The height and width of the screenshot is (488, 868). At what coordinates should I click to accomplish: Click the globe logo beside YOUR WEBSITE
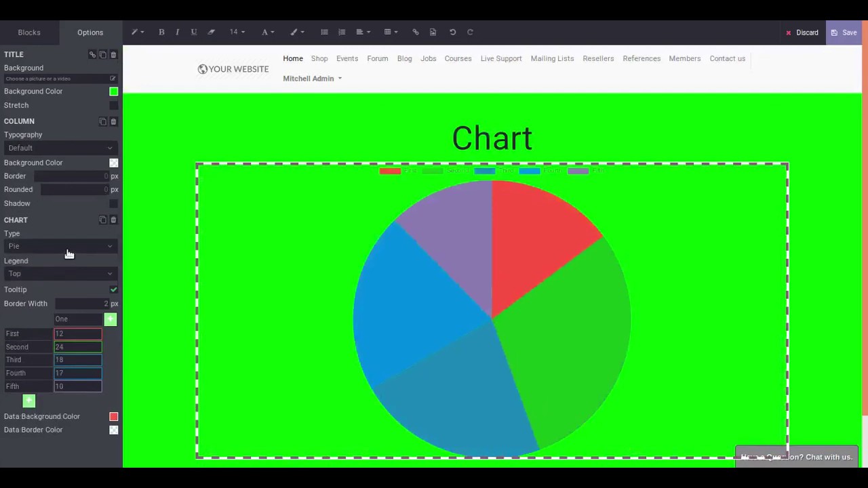pos(202,69)
